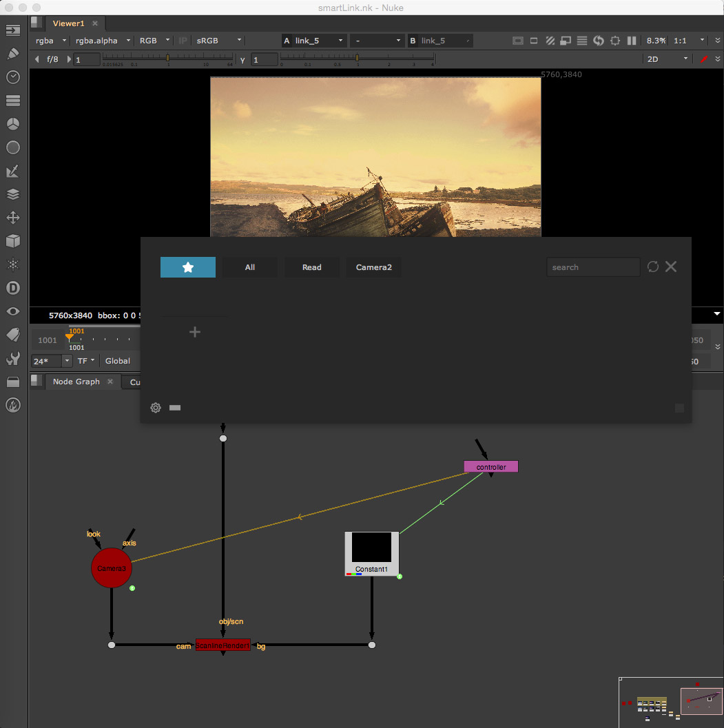Open the 3D nodes menu (cube icon)
The height and width of the screenshot is (728, 724).
pyautogui.click(x=12, y=241)
